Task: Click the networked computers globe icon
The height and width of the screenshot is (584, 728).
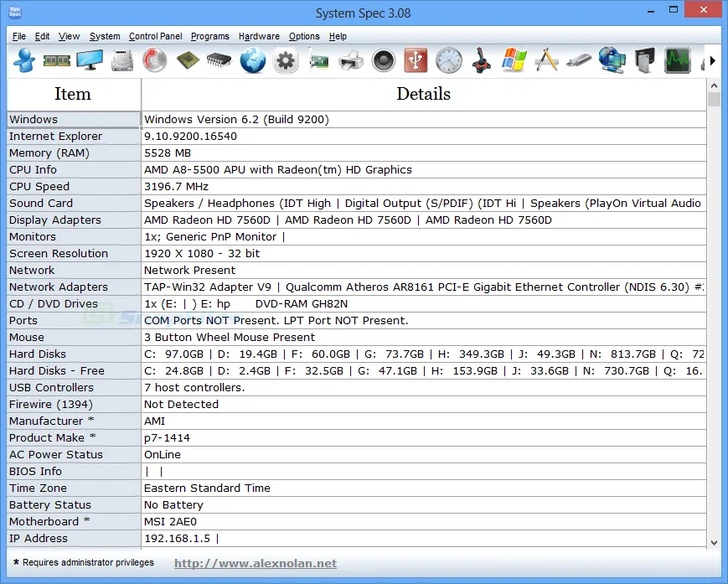Action: click(x=612, y=60)
